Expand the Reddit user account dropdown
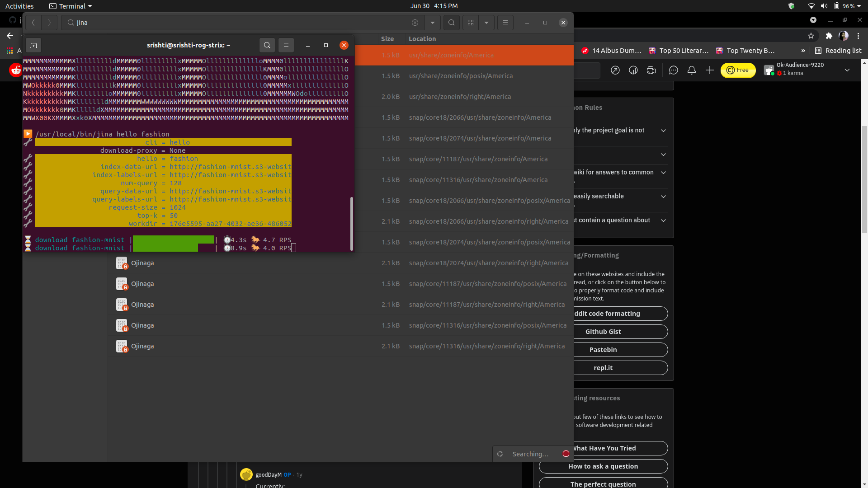 pyautogui.click(x=847, y=70)
